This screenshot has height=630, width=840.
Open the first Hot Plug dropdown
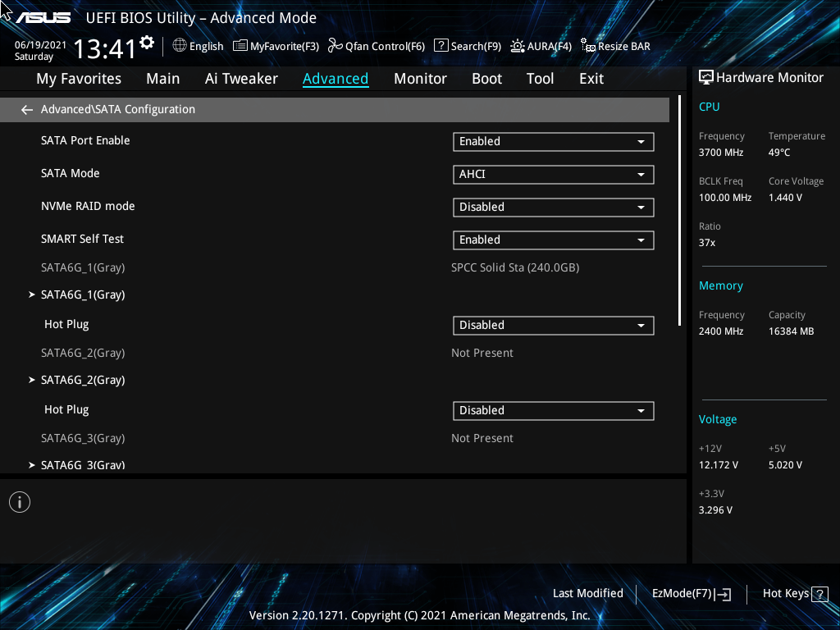point(553,325)
